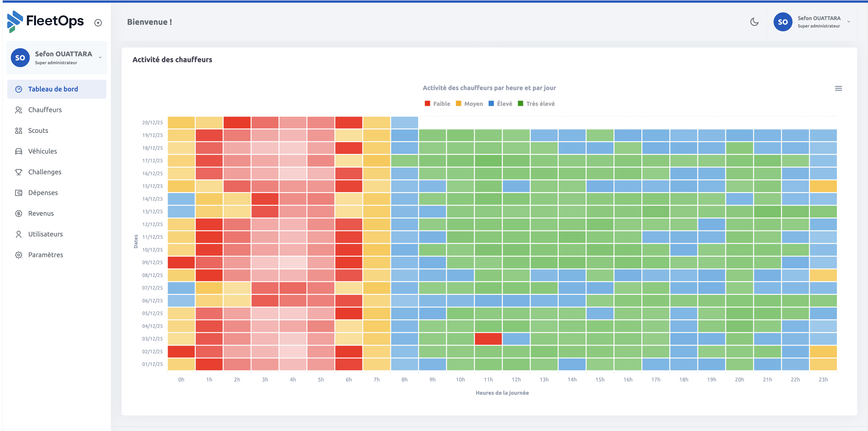Open the Véhicules page

(x=42, y=151)
